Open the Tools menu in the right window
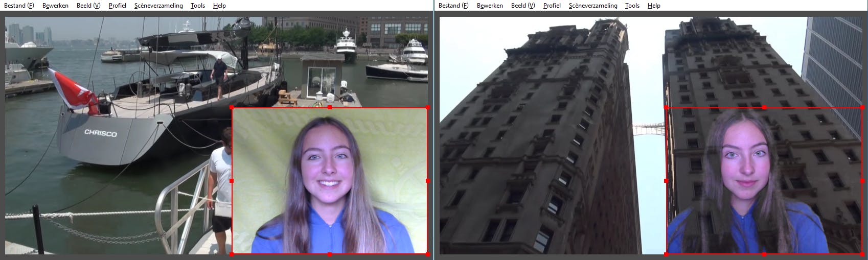 click(632, 6)
